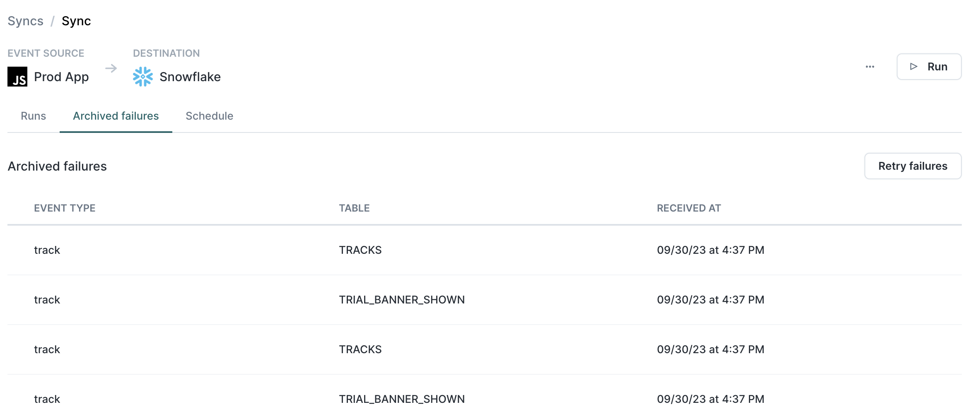Image resolution: width=980 pixels, height=419 pixels.
Task: Click the Prod App source name
Action: 61,77
